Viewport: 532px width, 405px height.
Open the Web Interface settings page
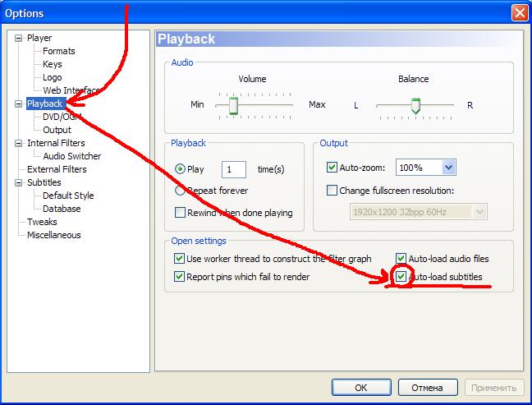pos(71,90)
